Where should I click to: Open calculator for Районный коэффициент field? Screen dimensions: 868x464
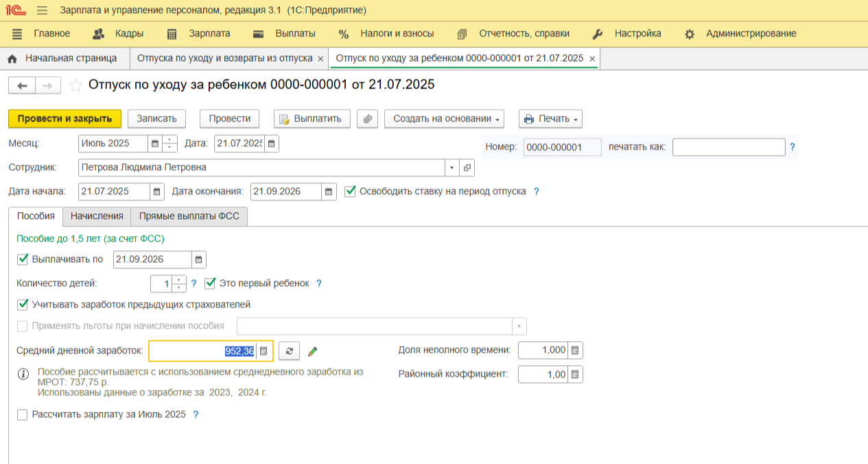pyautogui.click(x=575, y=374)
